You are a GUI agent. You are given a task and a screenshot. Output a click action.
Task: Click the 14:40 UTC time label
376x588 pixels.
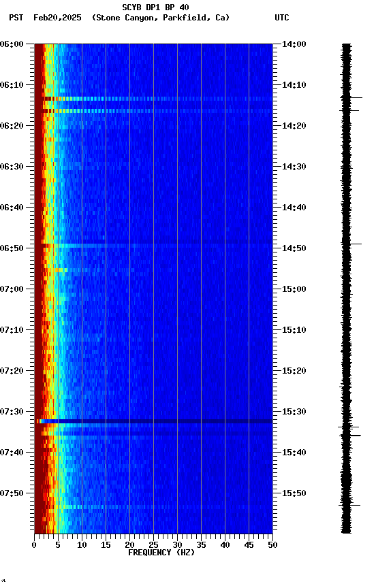click(x=294, y=208)
